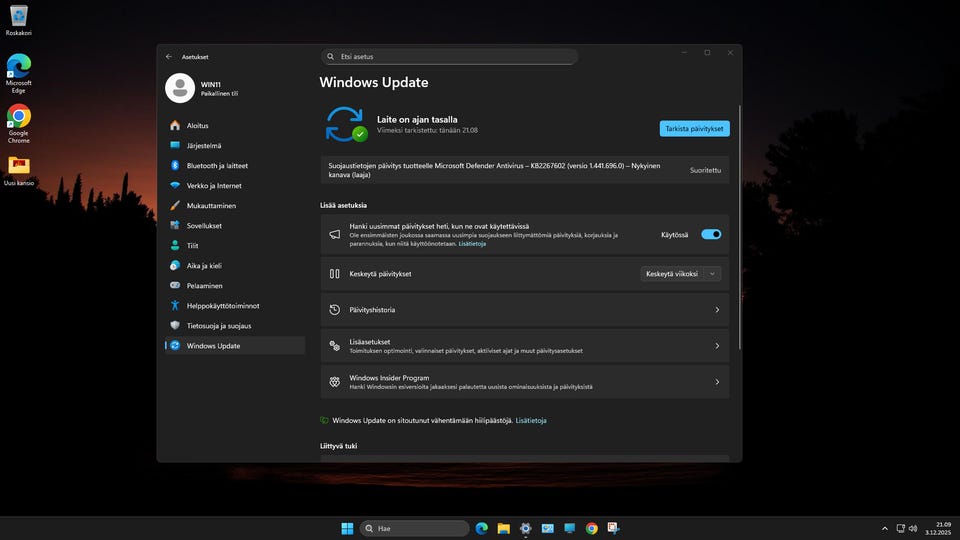Image resolution: width=960 pixels, height=540 pixels.
Task: Select the Verkko ja Internet icon
Action: (175, 186)
